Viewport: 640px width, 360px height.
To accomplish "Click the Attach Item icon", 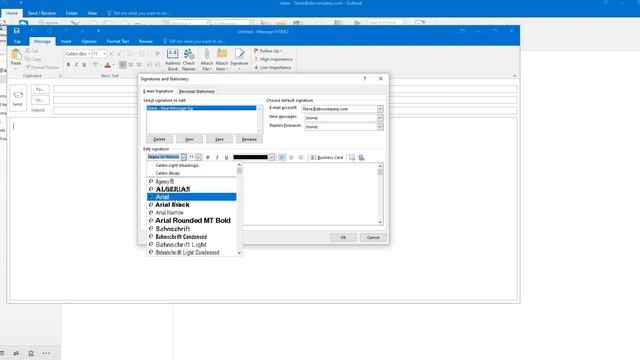I will (222, 59).
